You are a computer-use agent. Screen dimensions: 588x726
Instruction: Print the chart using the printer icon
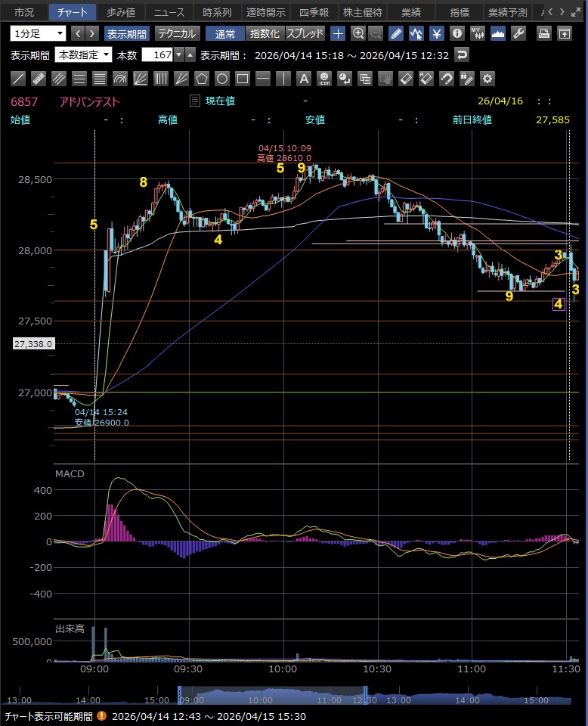click(x=543, y=33)
